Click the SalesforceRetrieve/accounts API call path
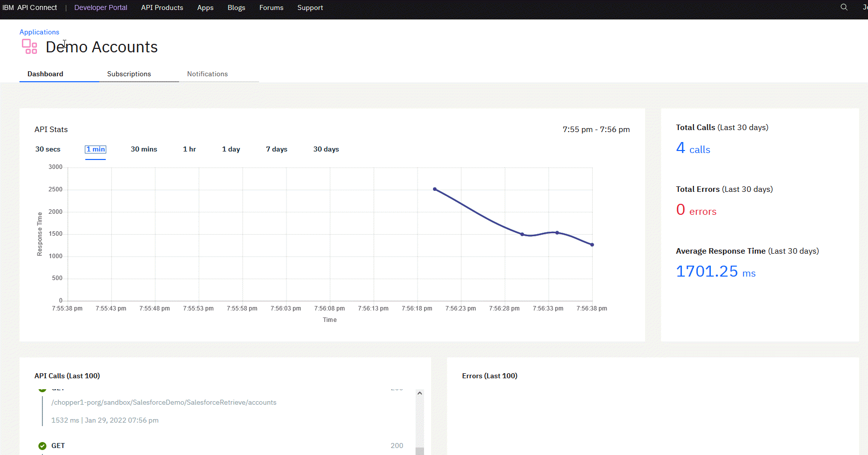Screen dimensions: 868x455 pyautogui.click(x=164, y=402)
